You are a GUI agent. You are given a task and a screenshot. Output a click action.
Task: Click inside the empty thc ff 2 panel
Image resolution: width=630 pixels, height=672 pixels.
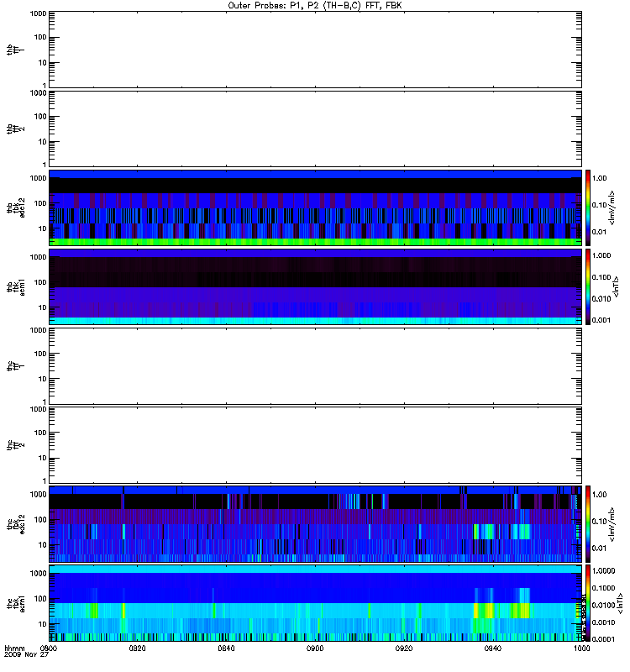(315, 445)
